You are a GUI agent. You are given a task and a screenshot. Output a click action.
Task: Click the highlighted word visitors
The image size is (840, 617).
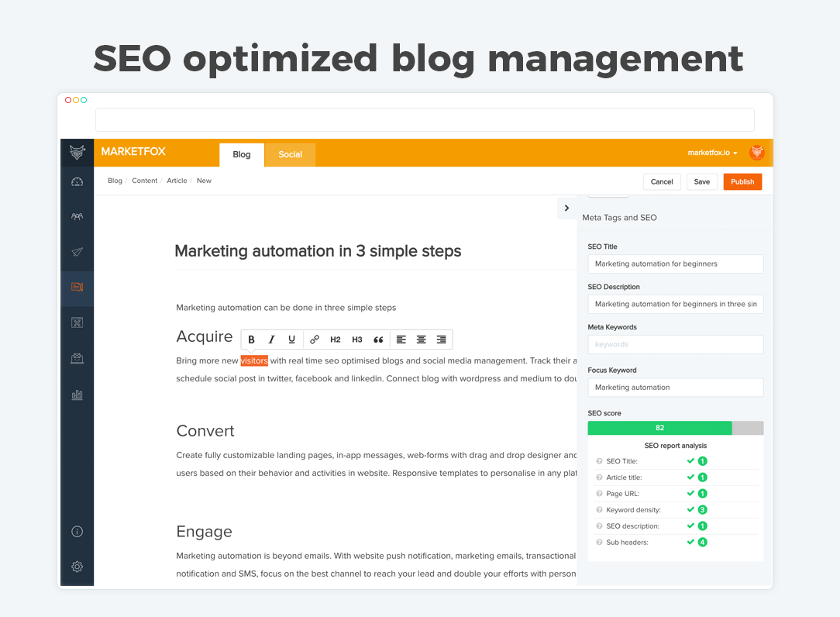[x=254, y=360]
